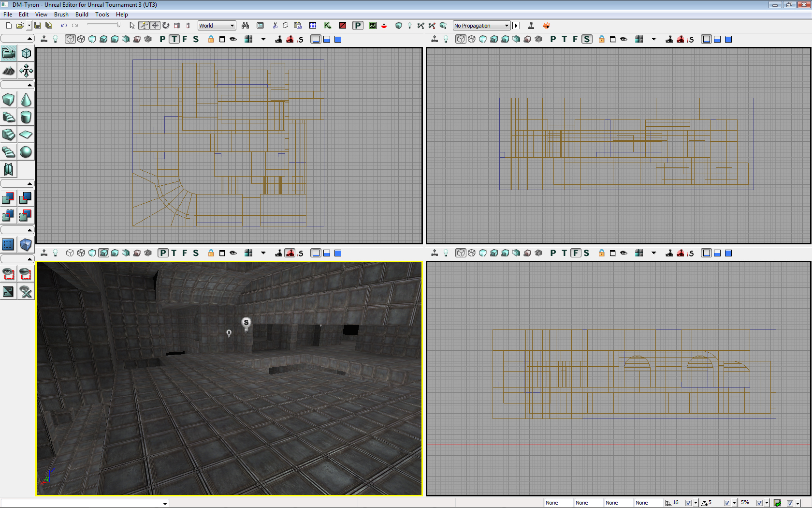The width and height of the screenshot is (812, 508).
Task: Create a Spiral staircase brush
Action: click(9, 152)
